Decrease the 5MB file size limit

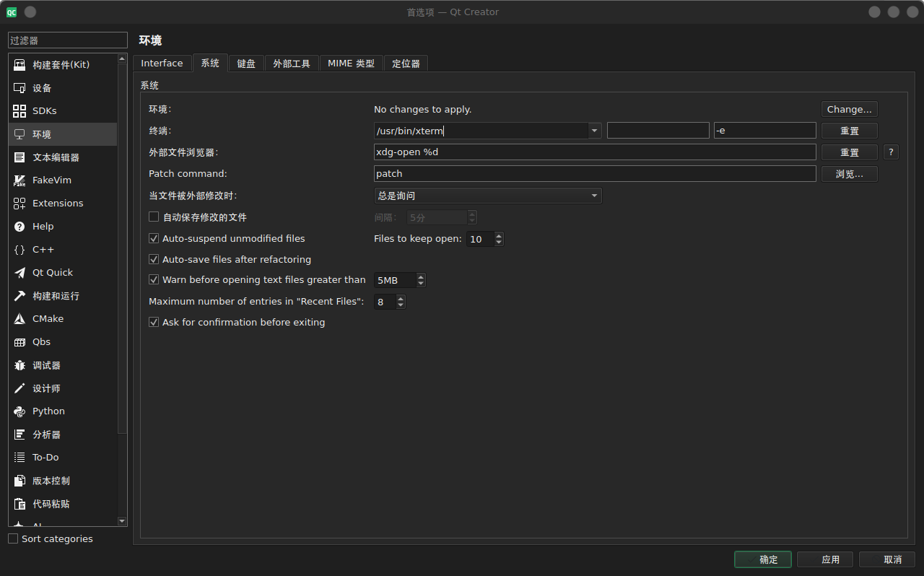pyautogui.click(x=422, y=284)
